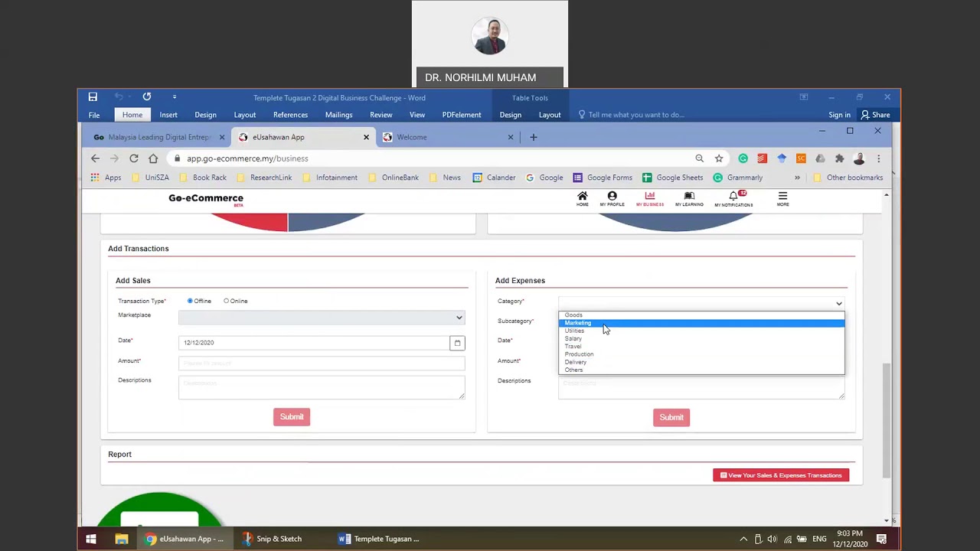The image size is (980, 551).
Task: Click Sign in in Word
Action: (x=839, y=115)
